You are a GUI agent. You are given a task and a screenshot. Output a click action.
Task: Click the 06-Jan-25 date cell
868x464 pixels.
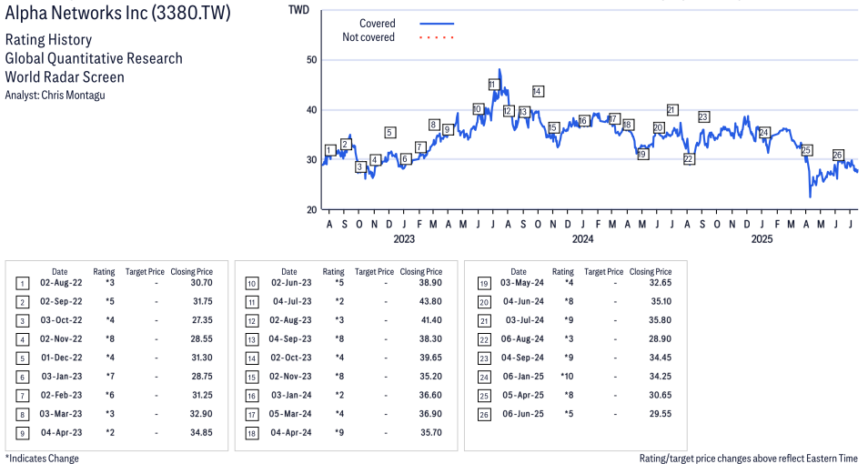[523, 377]
